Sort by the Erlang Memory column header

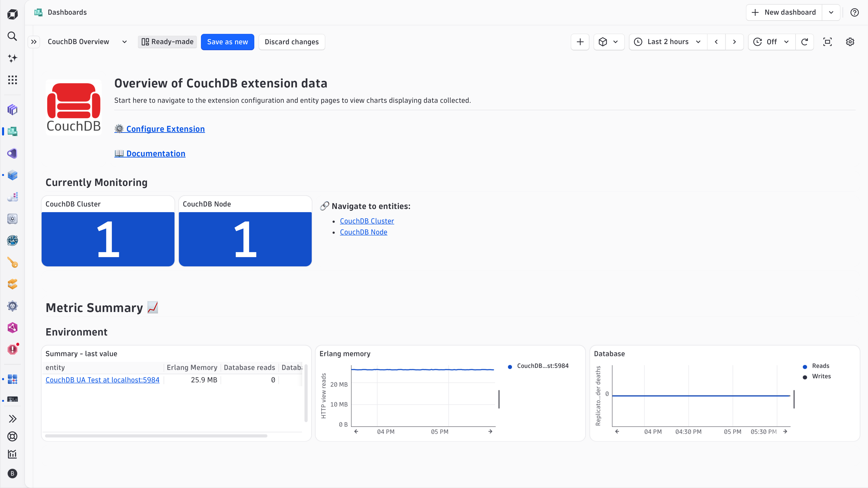pyautogui.click(x=192, y=367)
